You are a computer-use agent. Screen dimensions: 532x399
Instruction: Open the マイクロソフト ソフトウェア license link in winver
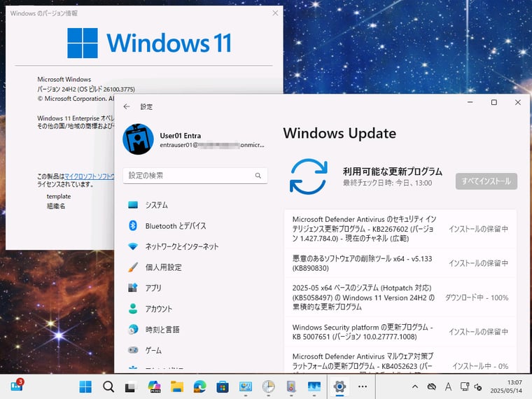click(x=89, y=176)
